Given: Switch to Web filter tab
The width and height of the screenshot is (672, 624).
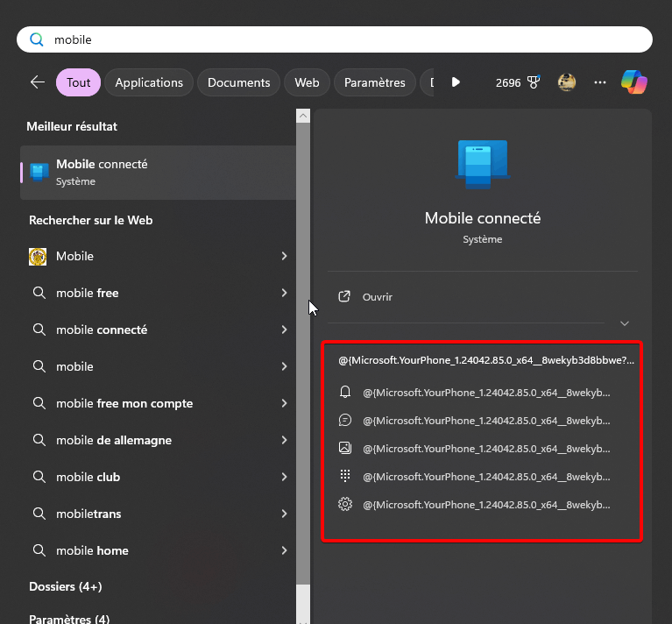Looking at the screenshot, I should click(307, 82).
